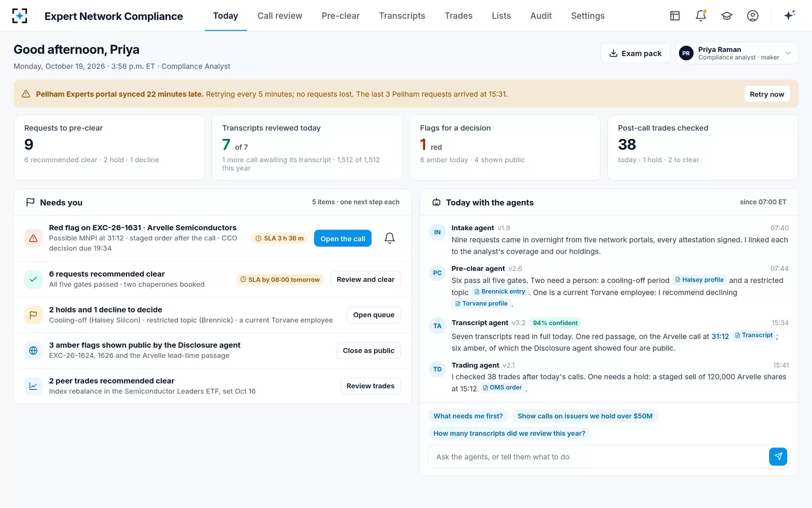Screen dimensions: 812x508
Task: Open the Transcript link chip
Action: pyautogui.click(x=754, y=335)
